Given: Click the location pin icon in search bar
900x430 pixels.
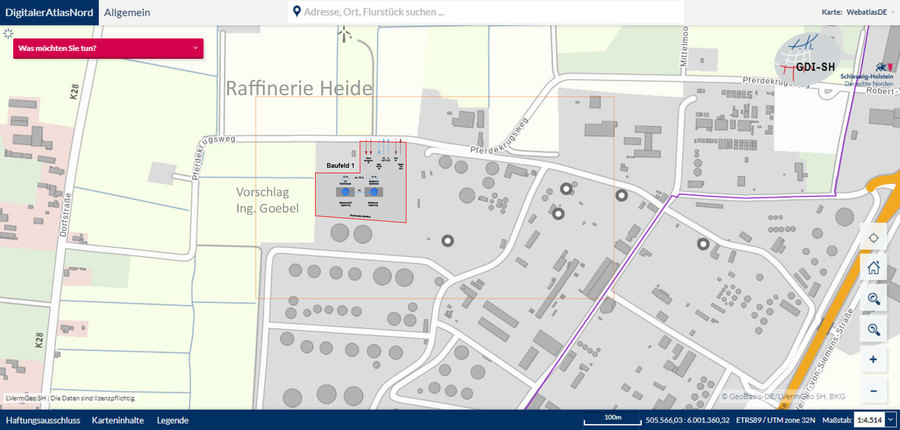Looking at the screenshot, I should [296, 12].
